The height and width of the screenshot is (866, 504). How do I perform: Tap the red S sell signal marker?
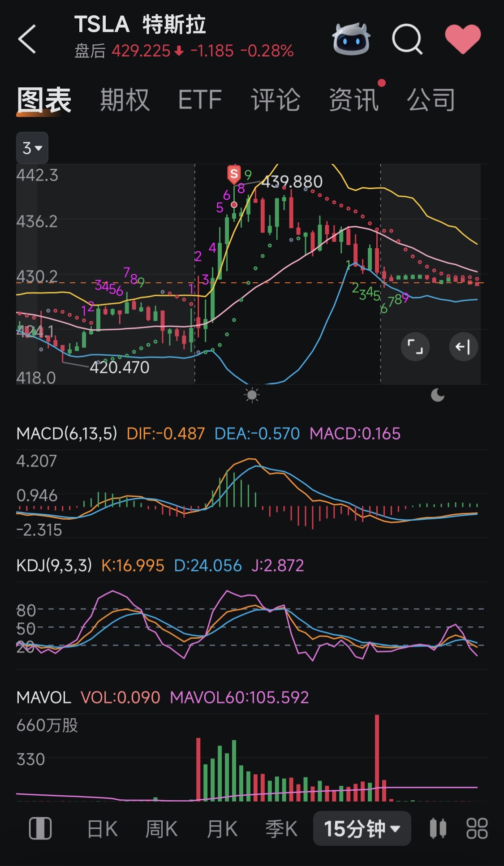[x=234, y=174]
